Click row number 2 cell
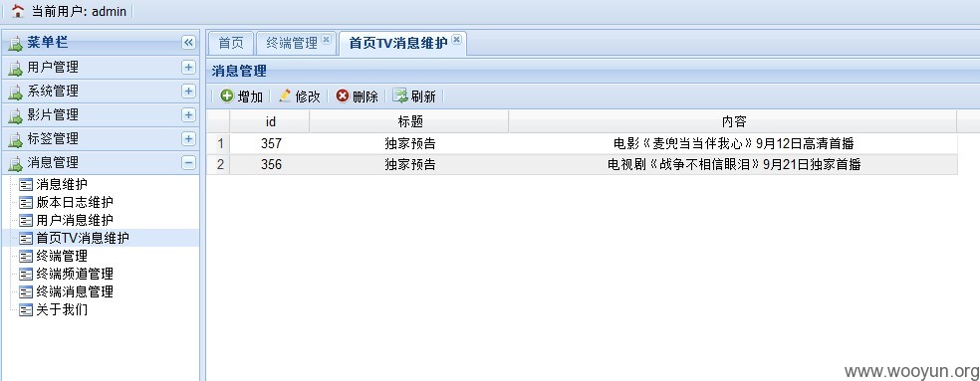Image resolution: width=980 pixels, height=381 pixels. [x=219, y=164]
